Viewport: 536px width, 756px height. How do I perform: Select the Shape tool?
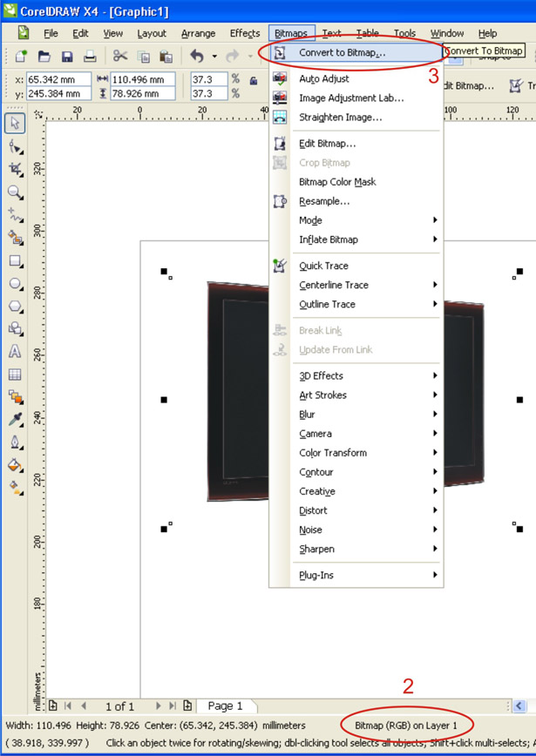tap(15, 146)
